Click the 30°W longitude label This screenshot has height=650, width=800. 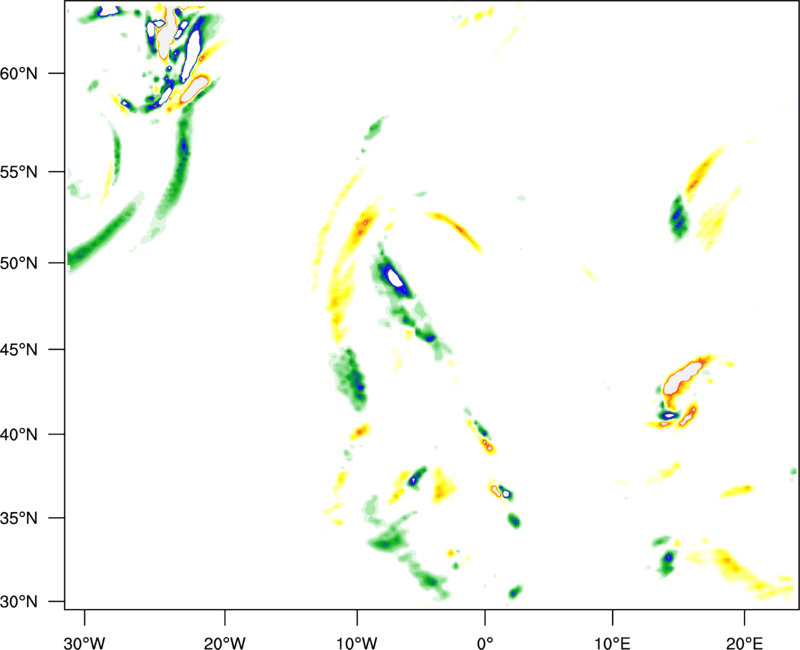85,643
